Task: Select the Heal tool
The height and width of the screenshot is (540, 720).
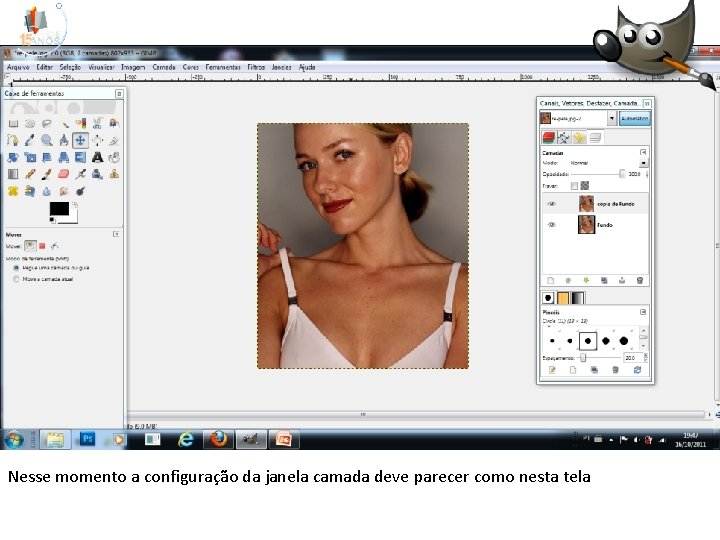Action: point(13,191)
